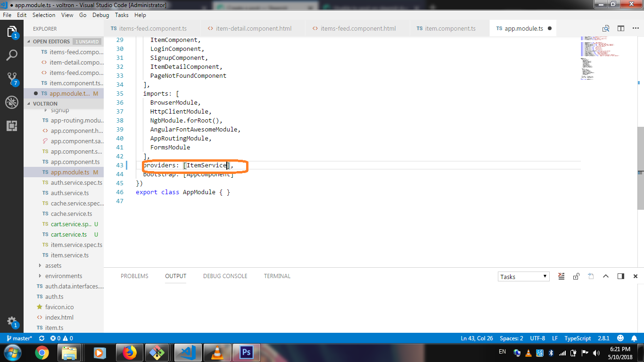Open Photoshop from the taskbar
Screen dimensions: 644x362
[247, 352]
